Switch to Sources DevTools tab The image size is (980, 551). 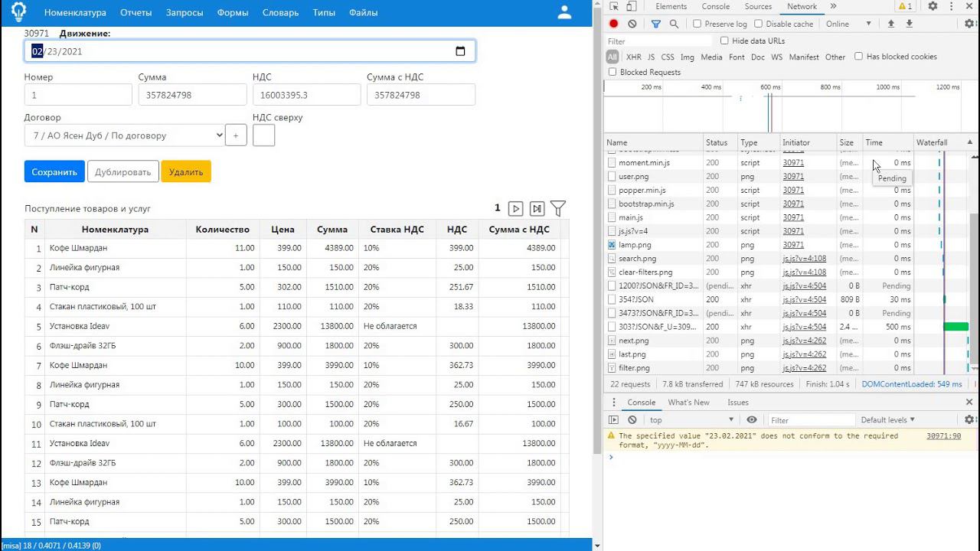click(758, 6)
